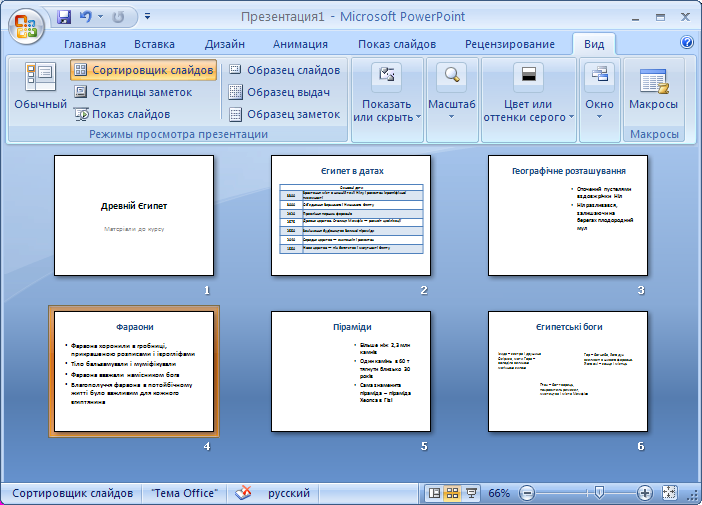702x505 pixels.
Task: Switch to Обычный view
Action: (40, 86)
